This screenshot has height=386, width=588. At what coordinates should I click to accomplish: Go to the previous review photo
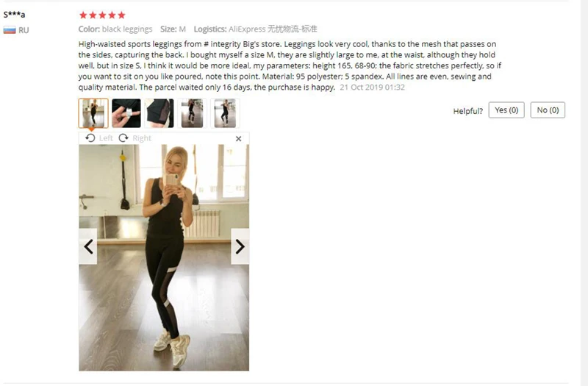click(x=88, y=246)
